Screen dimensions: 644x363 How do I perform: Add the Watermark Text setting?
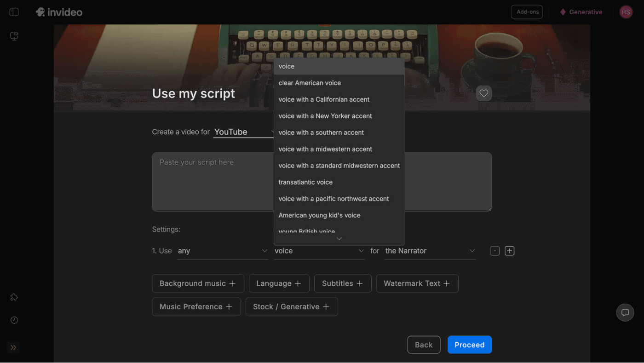(417, 283)
